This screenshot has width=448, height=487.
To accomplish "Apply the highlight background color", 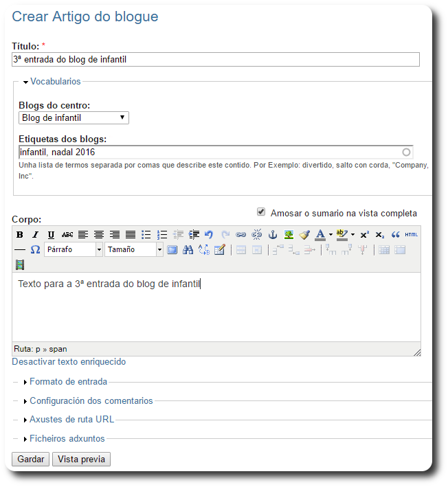I will coord(342,235).
